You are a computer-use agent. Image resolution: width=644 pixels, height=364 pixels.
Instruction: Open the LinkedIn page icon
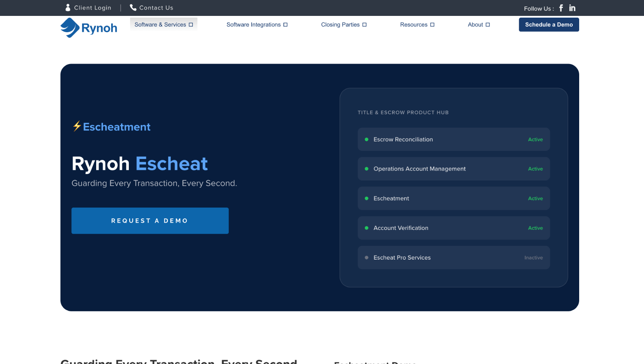572,8
